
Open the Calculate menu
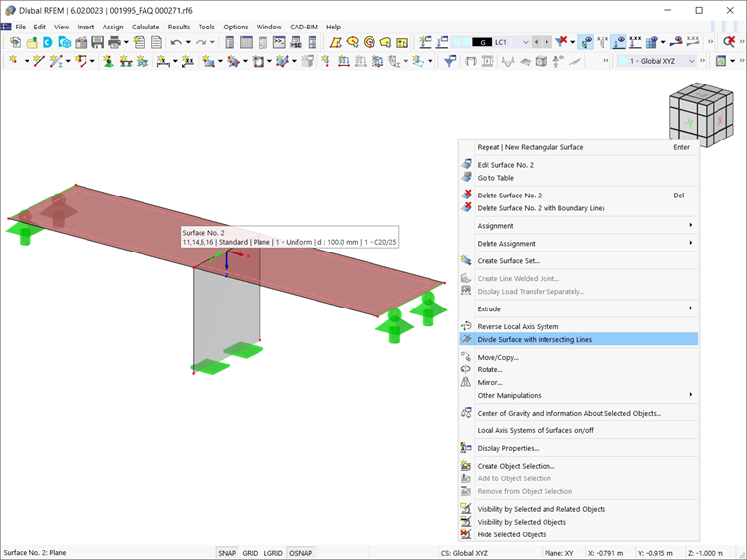(145, 28)
